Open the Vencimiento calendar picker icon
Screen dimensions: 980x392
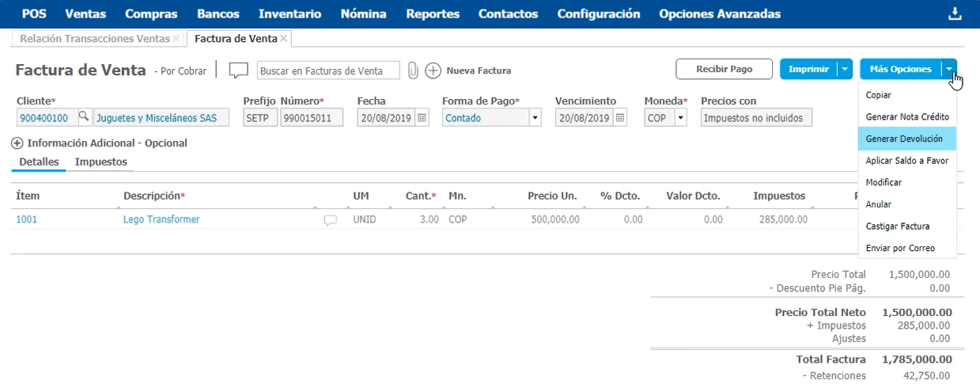tap(620, 118)
